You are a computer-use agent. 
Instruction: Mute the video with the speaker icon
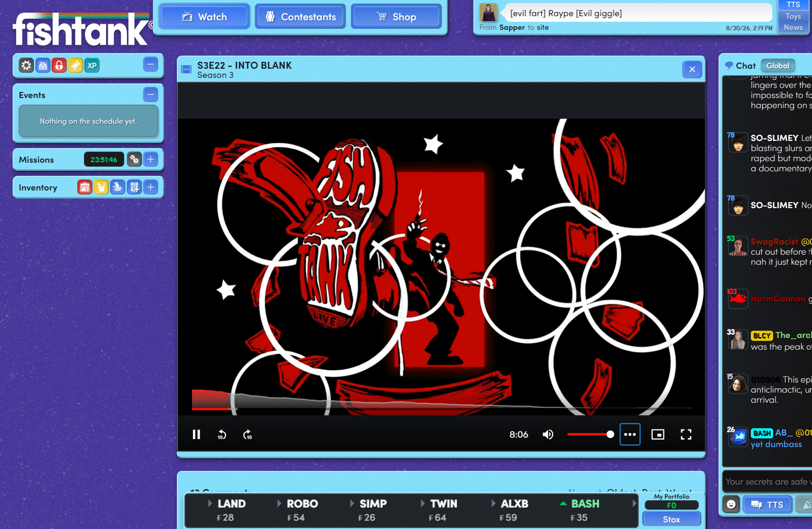[548, 435]
